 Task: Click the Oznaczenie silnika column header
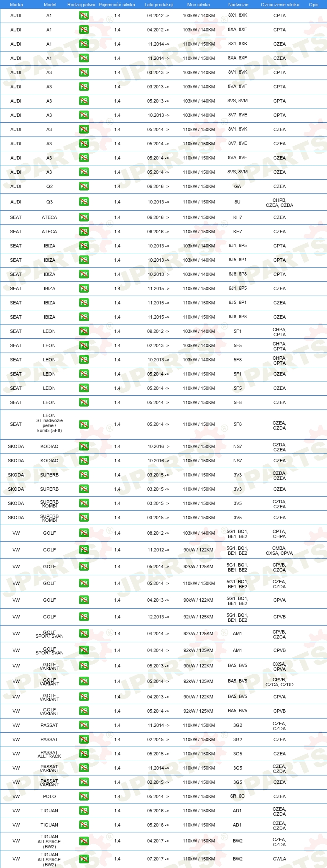point(280,5)
